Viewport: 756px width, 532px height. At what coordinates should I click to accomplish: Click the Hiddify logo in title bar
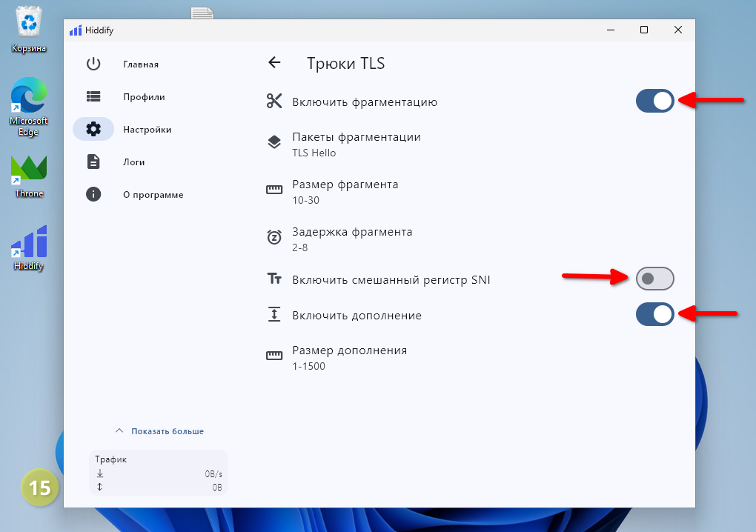click(75, 30)
